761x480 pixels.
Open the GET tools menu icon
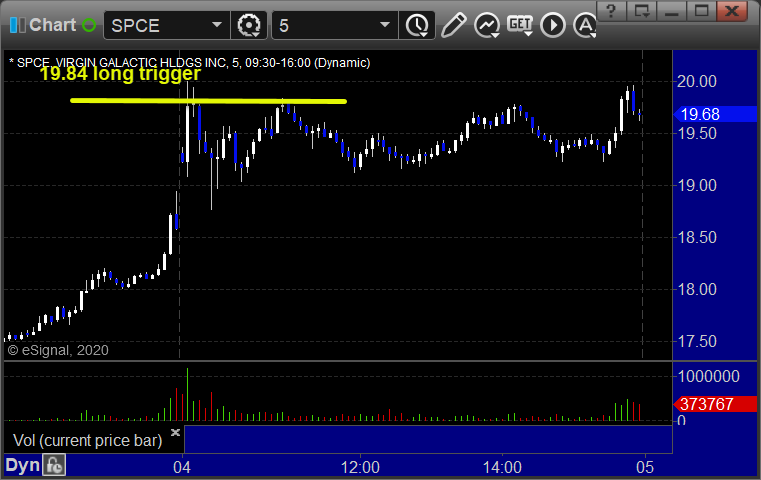coord(520,25)
